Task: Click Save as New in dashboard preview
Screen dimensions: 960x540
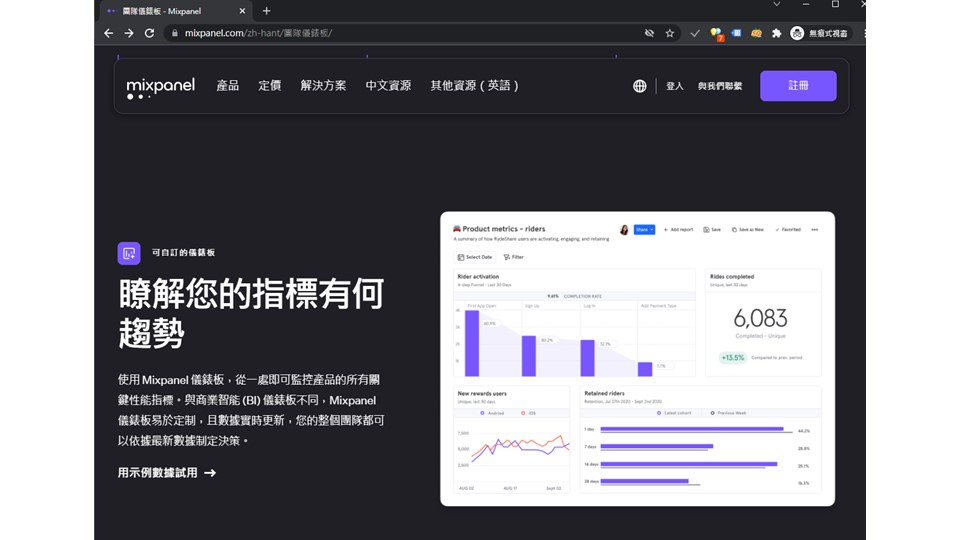Action: coord(748,230)
